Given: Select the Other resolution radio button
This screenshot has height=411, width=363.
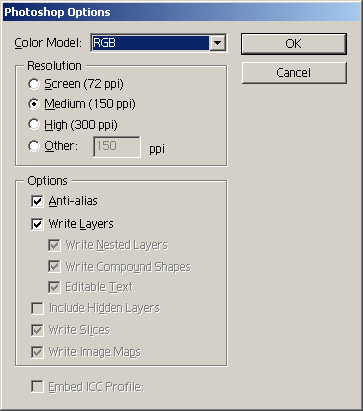Looking at the screenshot, I should 34,146.
